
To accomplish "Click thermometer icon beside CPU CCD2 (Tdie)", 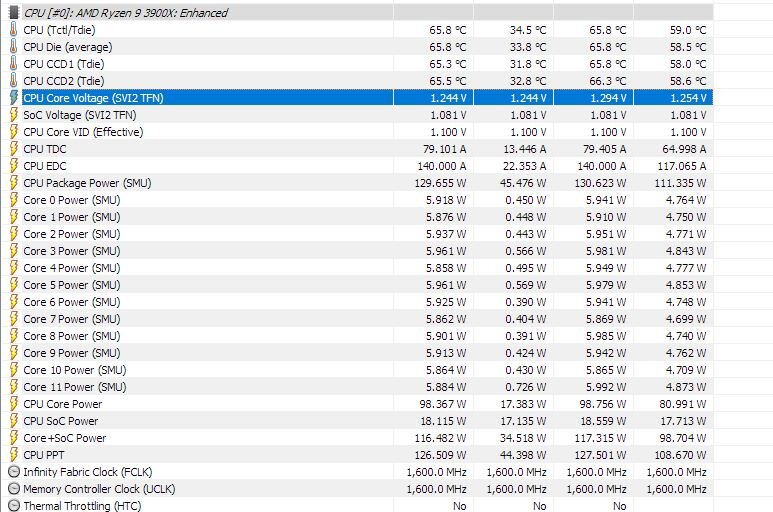I will tap(13, 81).
